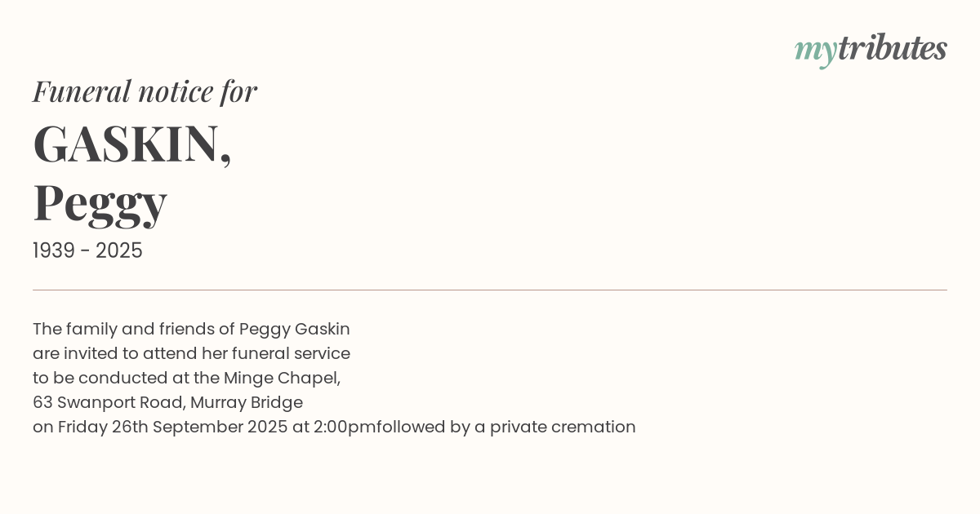
Task: Click the green "my" part of the logo
Action: coord(815,51)
